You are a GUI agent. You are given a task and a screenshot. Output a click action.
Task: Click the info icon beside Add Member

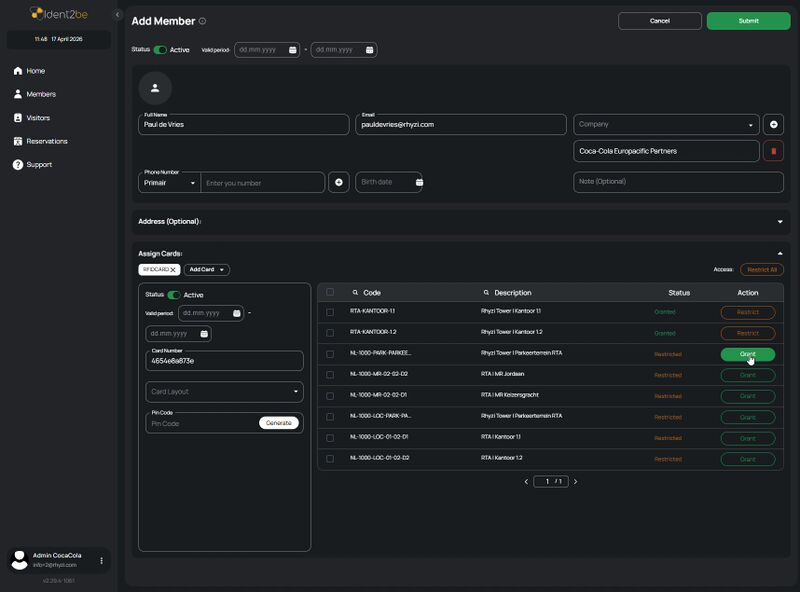[203, 21]
